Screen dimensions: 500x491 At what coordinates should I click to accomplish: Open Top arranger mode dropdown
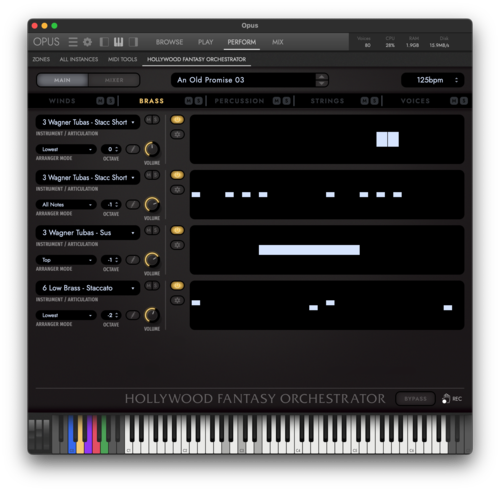pos(66,260)
